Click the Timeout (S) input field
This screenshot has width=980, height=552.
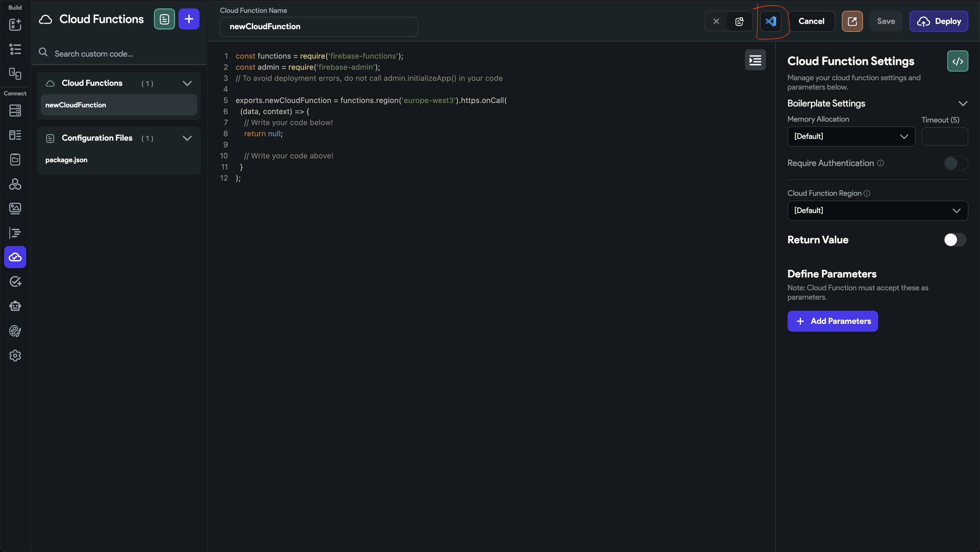pyautogui.click(x=944, y=137)
